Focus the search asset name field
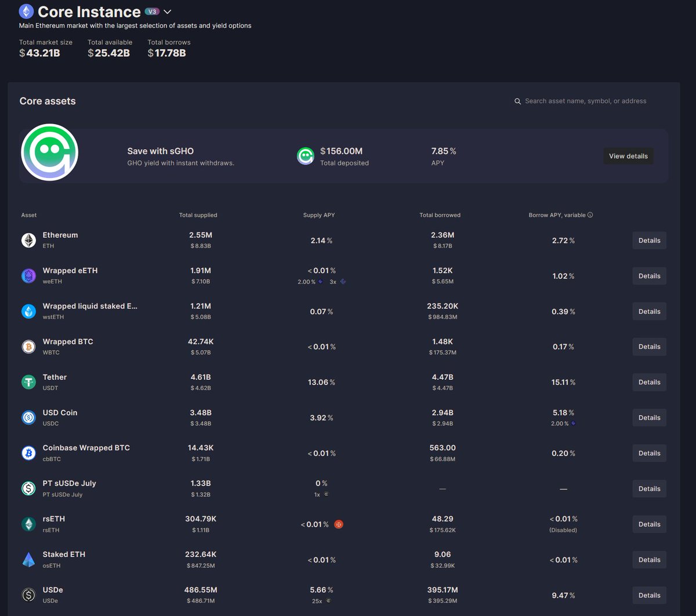Viewport: 696px width, 616px height. tap(586, 101)
